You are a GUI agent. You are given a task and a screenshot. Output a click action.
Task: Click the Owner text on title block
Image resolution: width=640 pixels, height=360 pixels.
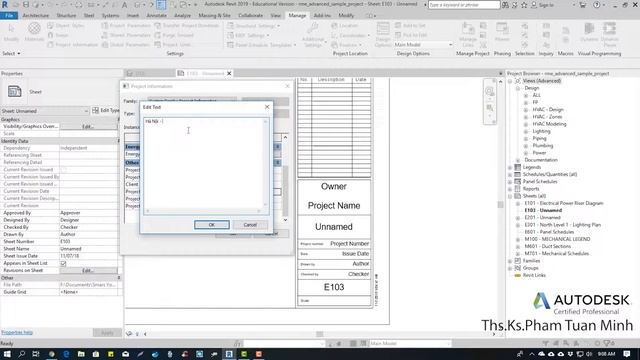(x=333, y=187)
